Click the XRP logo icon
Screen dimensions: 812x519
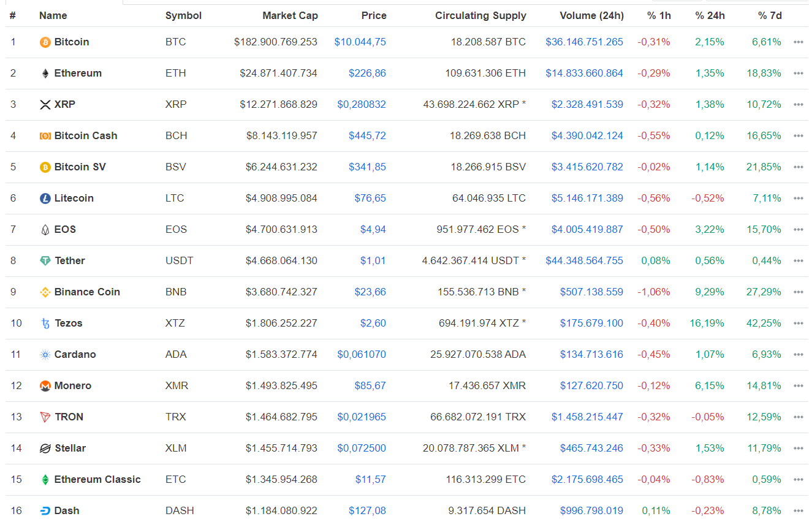[45, 105]
